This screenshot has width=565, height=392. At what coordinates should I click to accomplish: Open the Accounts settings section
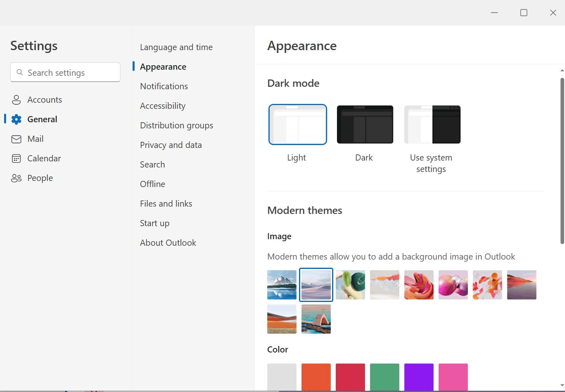tap(44, 99)
